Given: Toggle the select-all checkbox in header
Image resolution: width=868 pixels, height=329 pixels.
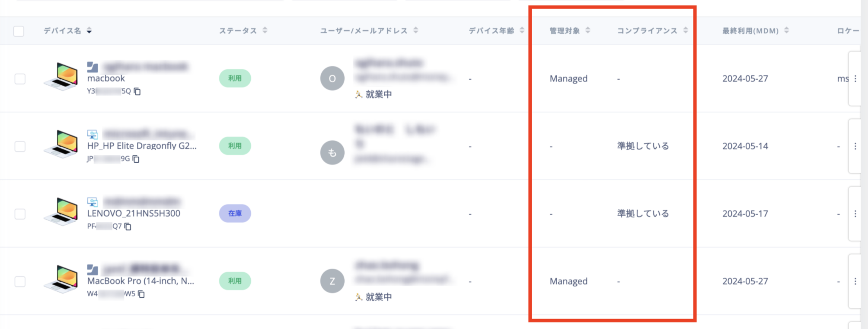Looking at the screenshot, I should [19, 31].
